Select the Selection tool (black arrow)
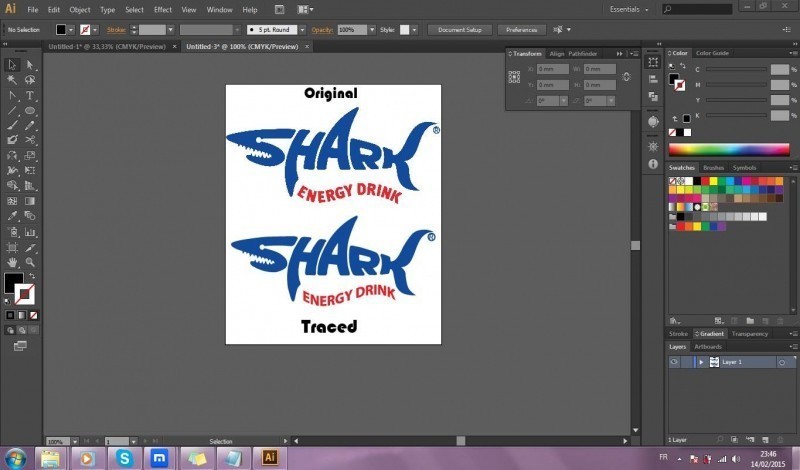This screenshot has width=800, height=470. (x=12, y=65)
